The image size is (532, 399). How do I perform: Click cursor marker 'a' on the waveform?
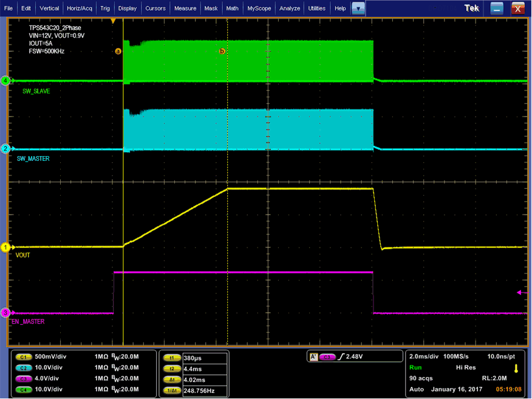coord(118,52)
